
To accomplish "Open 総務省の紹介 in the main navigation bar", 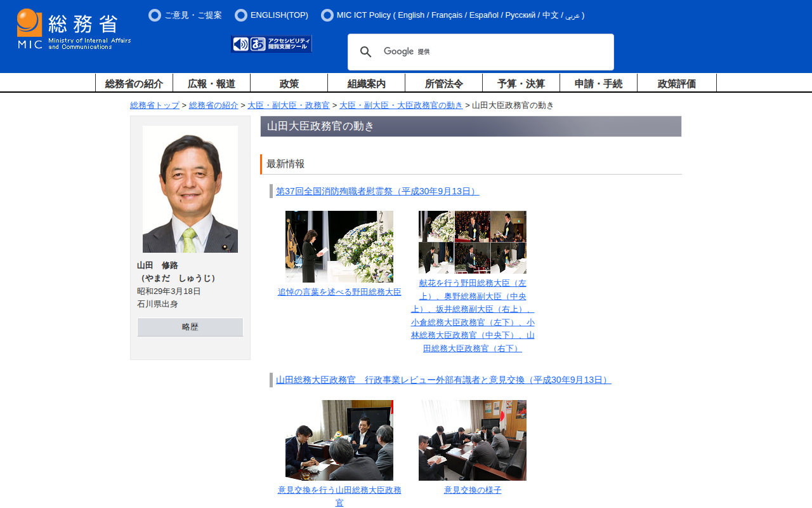I will pyautogui.click(x=134, y=83).
